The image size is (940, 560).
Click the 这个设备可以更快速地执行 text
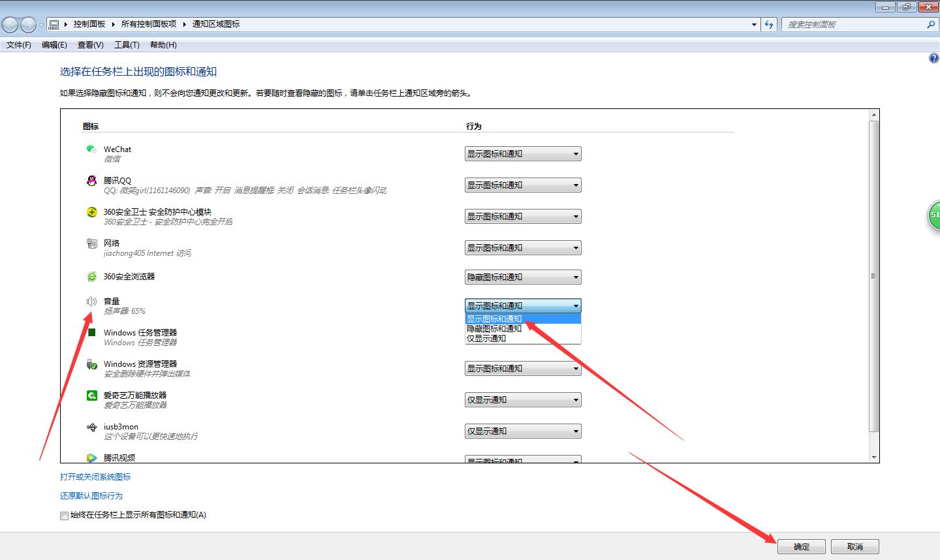pos(151,437)
